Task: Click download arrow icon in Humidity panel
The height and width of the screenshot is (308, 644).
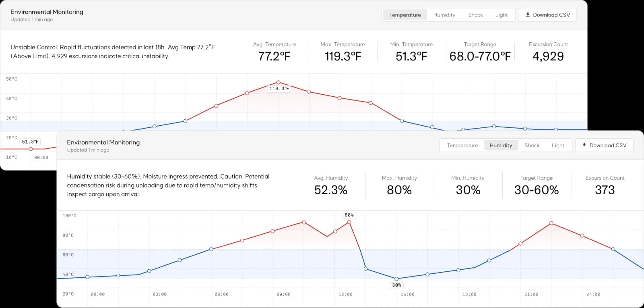Action: coord(584,145)
